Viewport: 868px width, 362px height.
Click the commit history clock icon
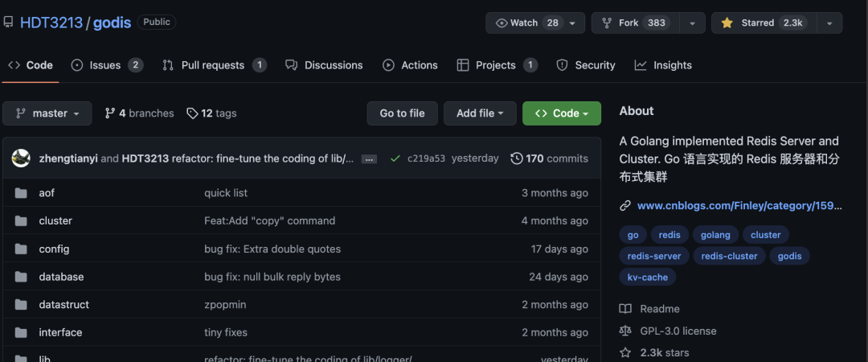(x=517, y=158)
